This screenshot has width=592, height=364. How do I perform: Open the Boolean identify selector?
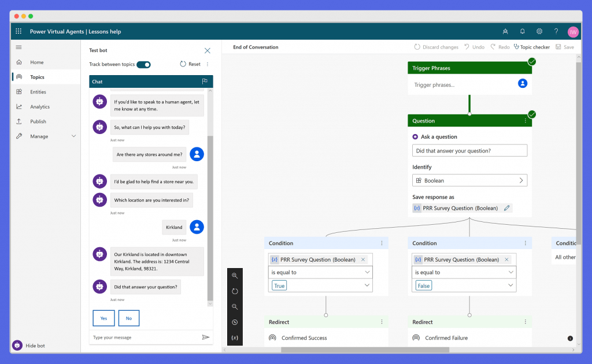tap(469, 180)
